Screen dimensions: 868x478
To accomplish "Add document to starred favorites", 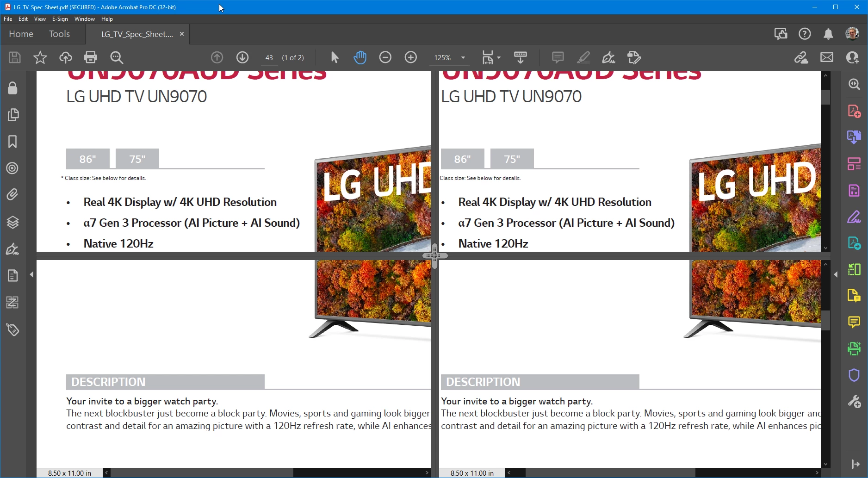I will (x=40, y=57).
